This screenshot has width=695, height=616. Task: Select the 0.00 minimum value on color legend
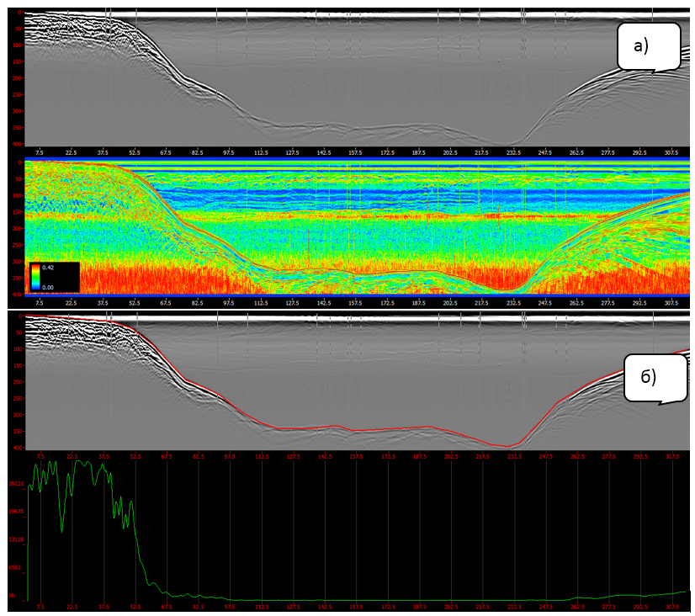coord(49,287)
